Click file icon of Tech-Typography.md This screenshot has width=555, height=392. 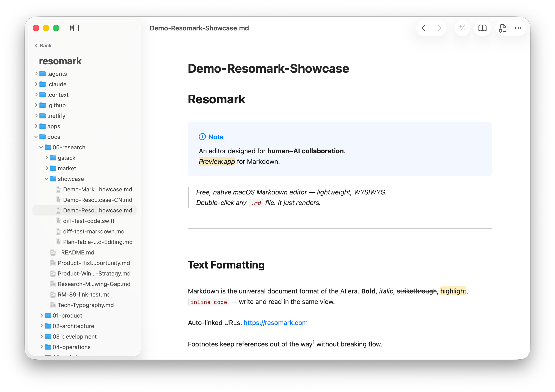(x=53, y=305)
